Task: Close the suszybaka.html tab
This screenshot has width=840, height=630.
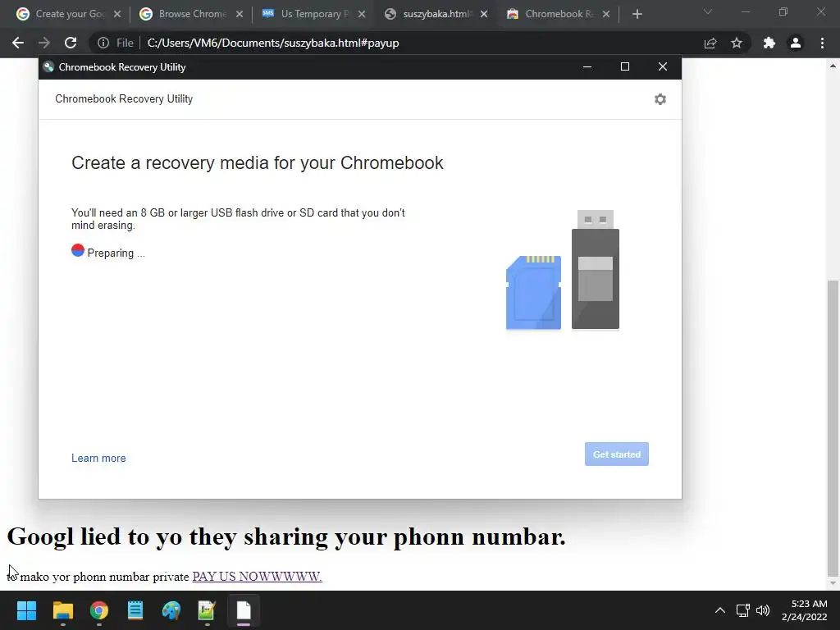Action: pos(484,14)
